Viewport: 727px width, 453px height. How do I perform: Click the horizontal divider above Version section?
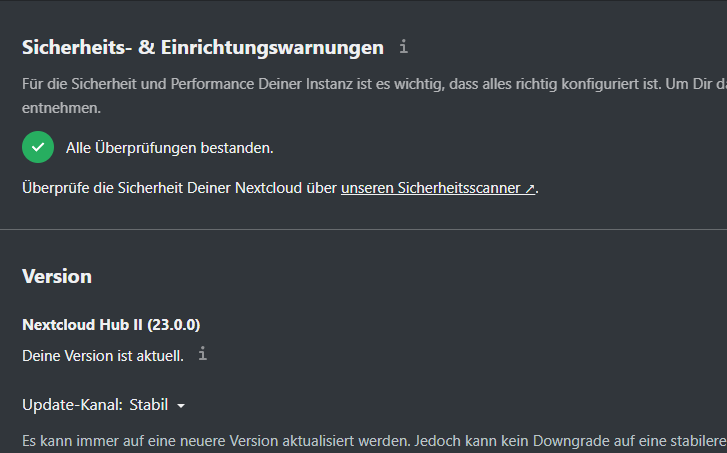[x=364, y=229]
